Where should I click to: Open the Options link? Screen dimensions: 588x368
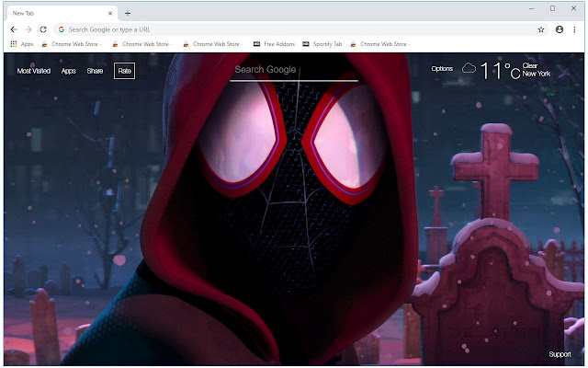442,69
